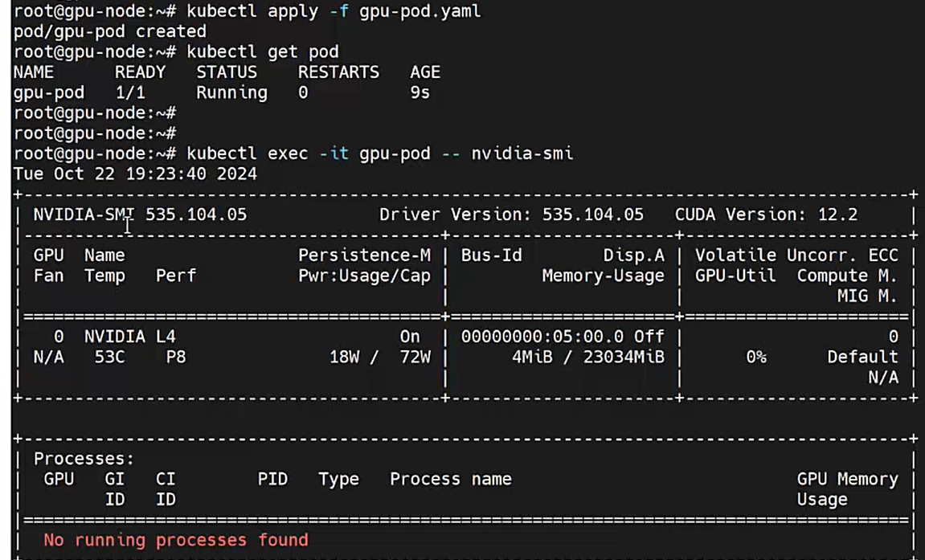Image resolution: width=925 pixels, height=560 pixels.
Task: Click the 'NVIDIA L4' GPU name
Action: pyautogui.click(x=130, y=337)
